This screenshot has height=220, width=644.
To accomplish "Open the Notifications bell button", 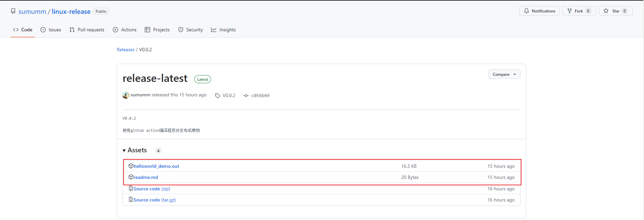I will pos(539,11).
